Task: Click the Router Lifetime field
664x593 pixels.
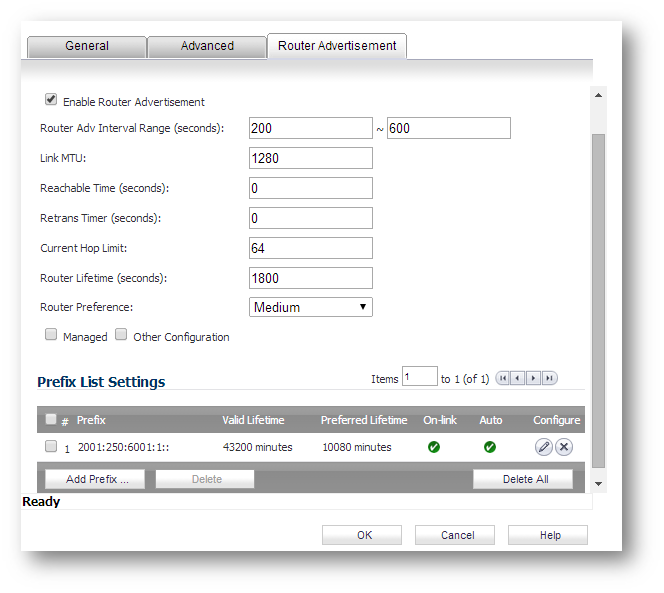Action: [311, 278]
